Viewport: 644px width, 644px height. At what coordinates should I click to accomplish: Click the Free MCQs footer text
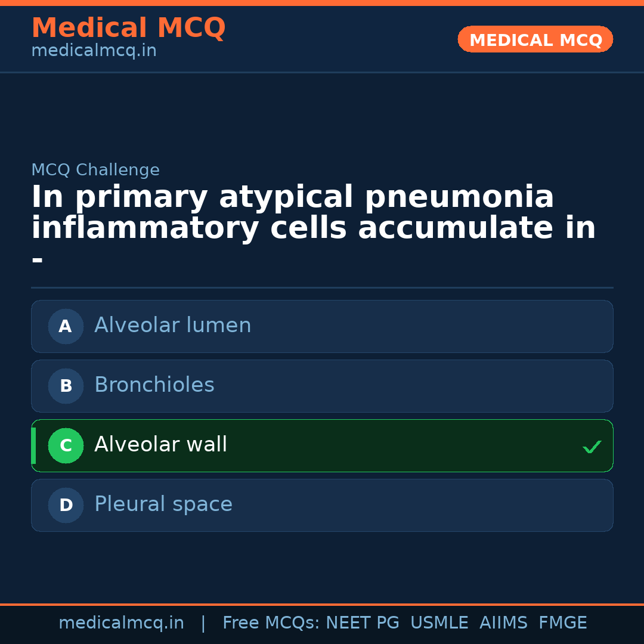click(271, 623)
